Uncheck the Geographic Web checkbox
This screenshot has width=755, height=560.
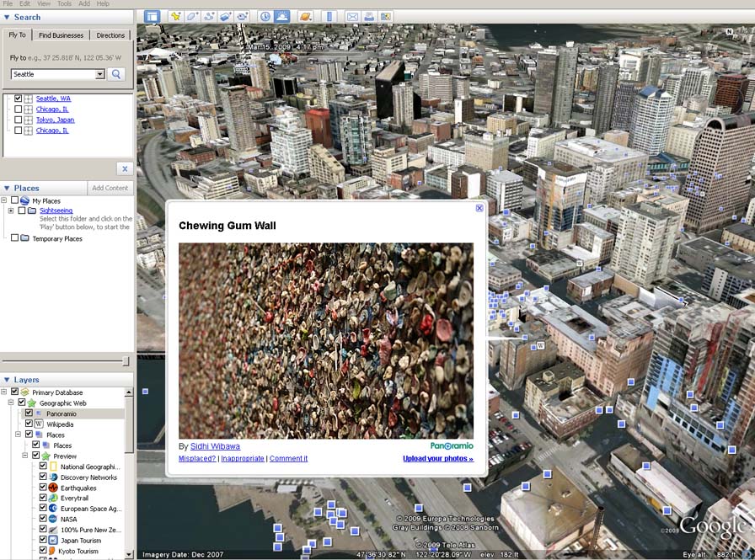point(22,403)
